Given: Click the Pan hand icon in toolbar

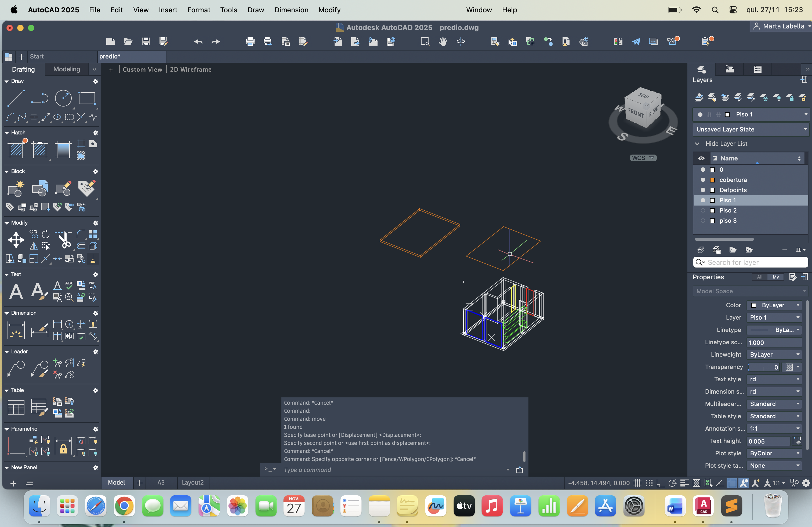Looking at the screenshot, I should pyautogui.click(x=443, y=42).
